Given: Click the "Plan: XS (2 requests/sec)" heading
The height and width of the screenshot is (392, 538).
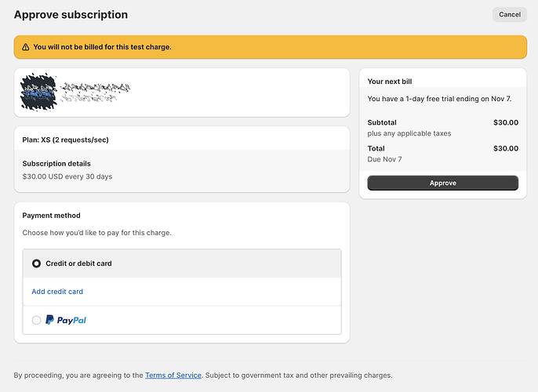Looking at the screenshot, I should [x=65, y=140].
